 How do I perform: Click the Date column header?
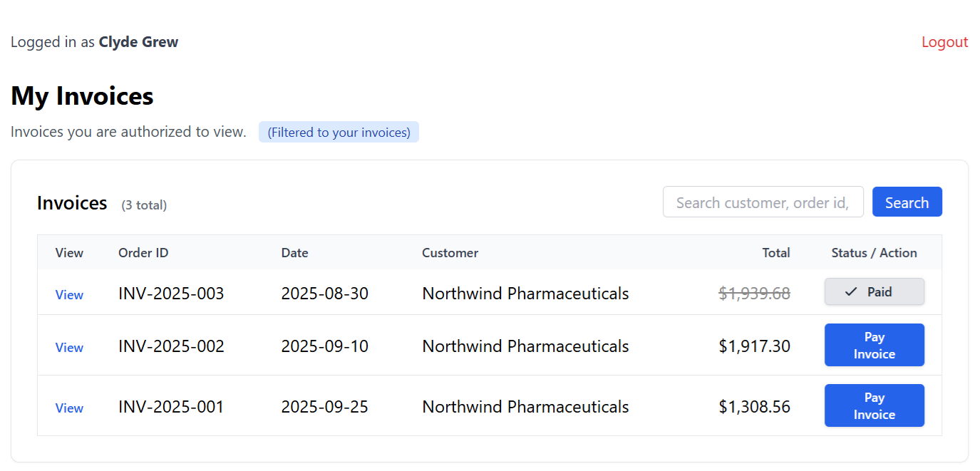point(294,253)
